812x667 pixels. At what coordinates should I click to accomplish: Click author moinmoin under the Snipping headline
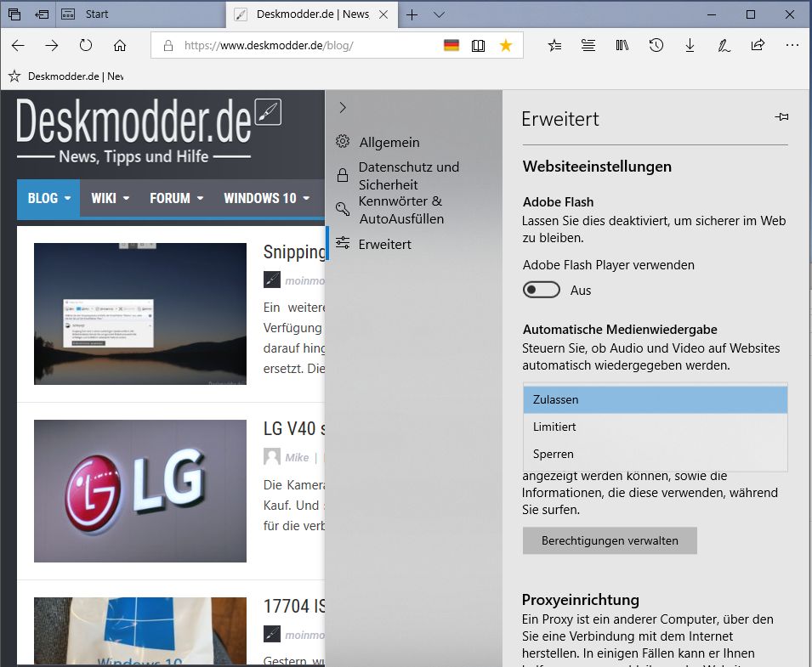pyautogui.click(x=304, y=281)
